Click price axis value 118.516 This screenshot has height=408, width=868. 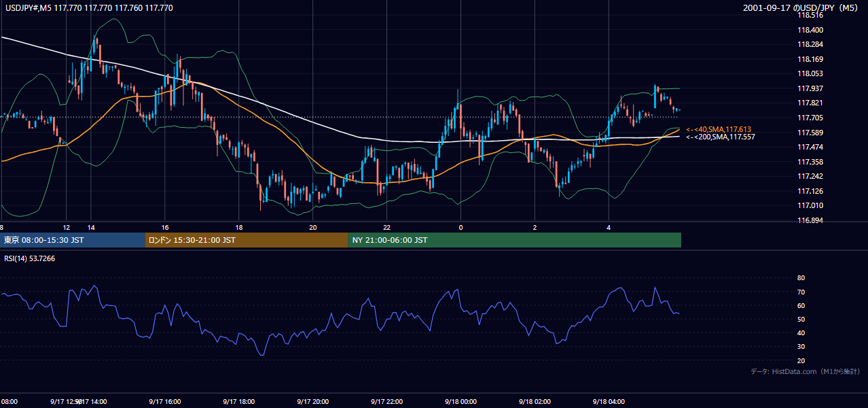810,15
